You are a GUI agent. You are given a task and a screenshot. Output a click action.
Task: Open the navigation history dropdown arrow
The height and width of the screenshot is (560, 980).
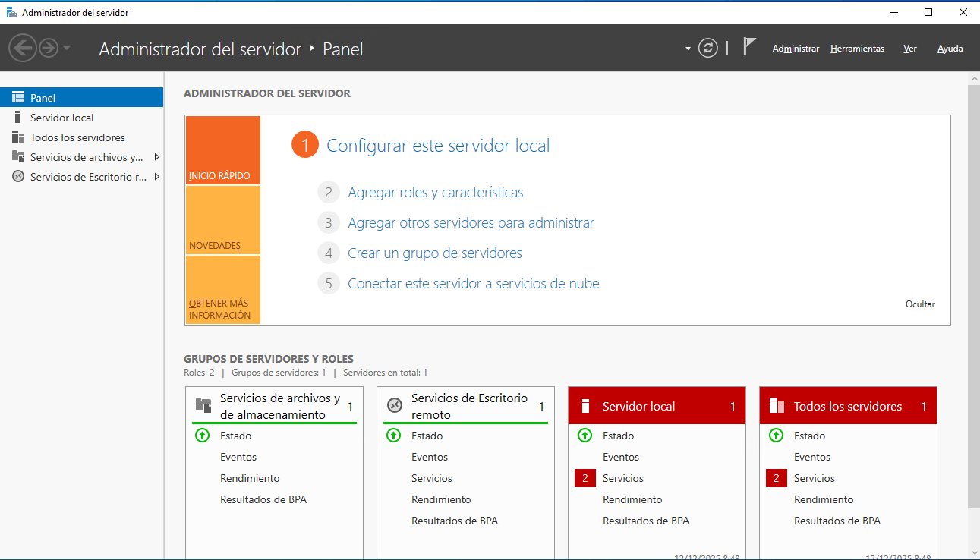coord(67,48)
